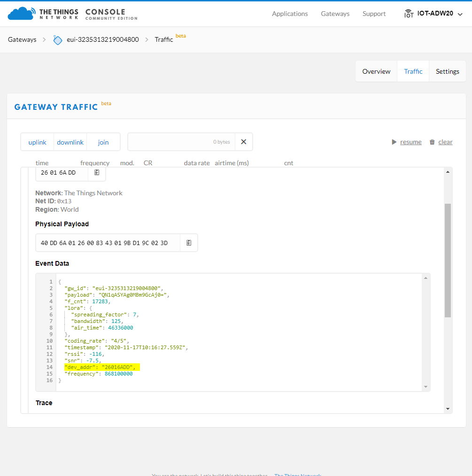This screenshot has width=472, height=476.
Task: Click the "frequency": 868100000 line
Action: 99,374
